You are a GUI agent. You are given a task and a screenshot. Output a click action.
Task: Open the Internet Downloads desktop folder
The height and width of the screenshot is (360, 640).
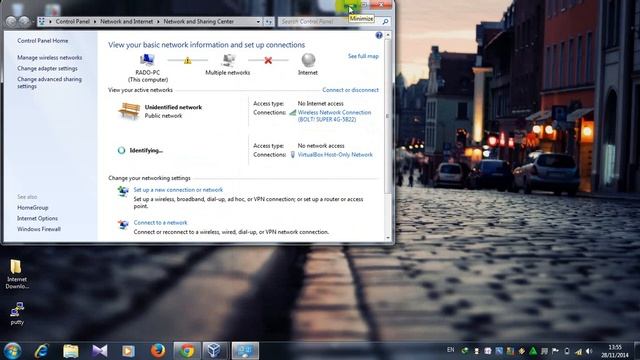pos(16,274)
